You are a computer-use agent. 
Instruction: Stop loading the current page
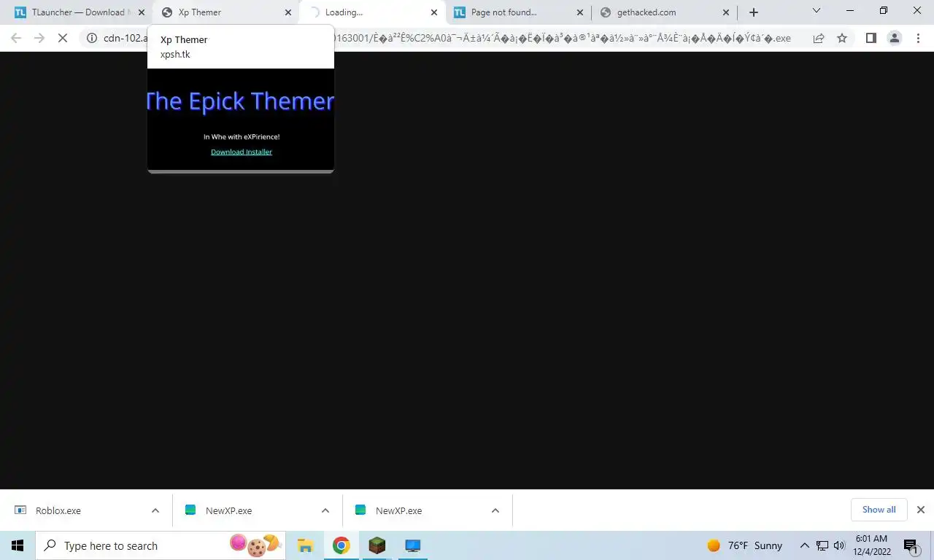63,38
